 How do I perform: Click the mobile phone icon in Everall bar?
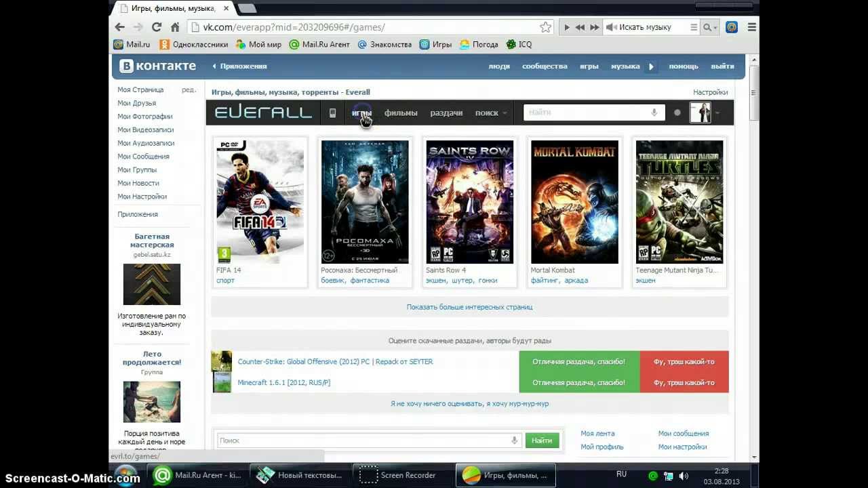[332, 113]
